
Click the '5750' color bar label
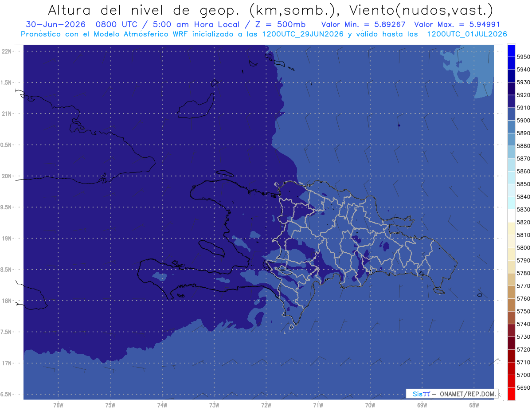pos(523,311)
